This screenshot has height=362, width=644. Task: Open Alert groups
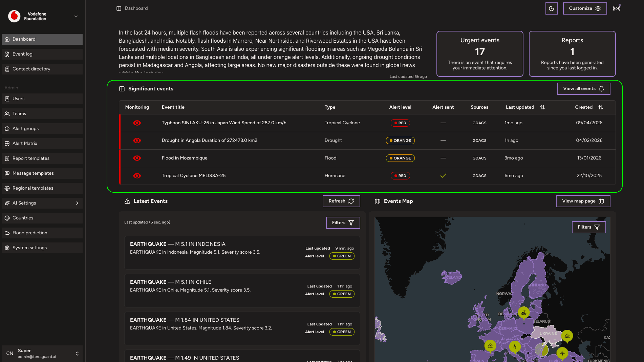point(42,129)
